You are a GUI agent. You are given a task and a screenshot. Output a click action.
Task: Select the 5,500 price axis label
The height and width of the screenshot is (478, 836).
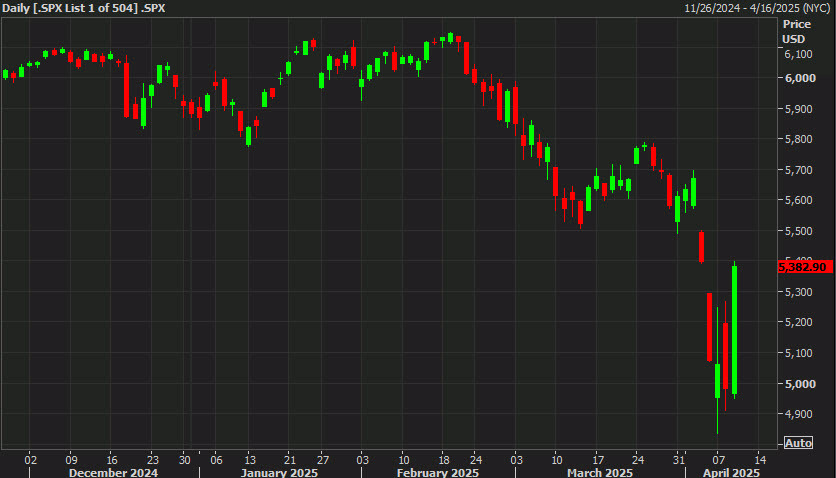point(799,231)
